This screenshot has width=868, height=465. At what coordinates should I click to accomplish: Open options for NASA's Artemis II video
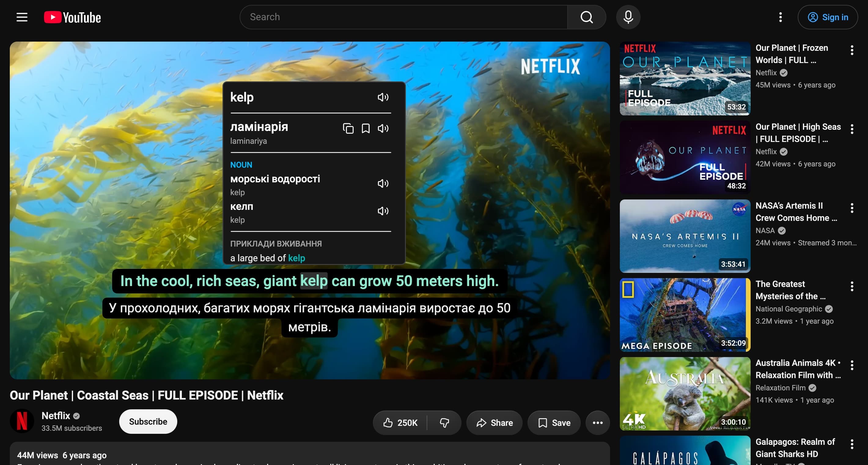(852, 208)
